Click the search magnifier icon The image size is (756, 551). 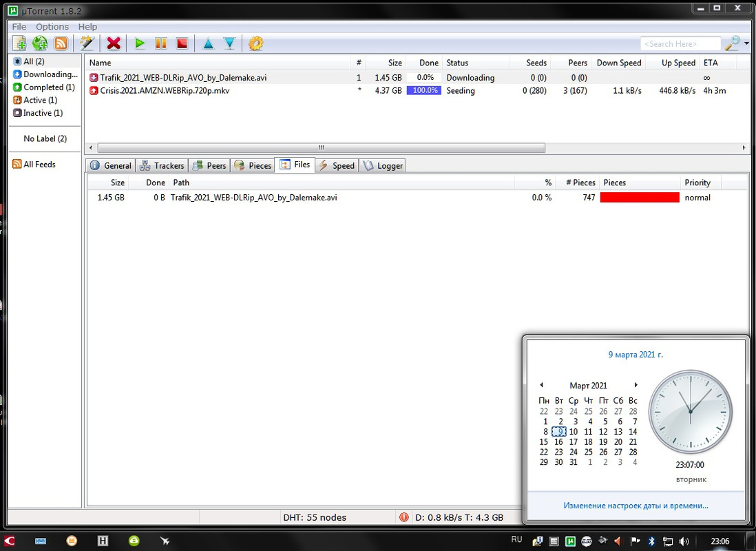click(x=733, y=43)
